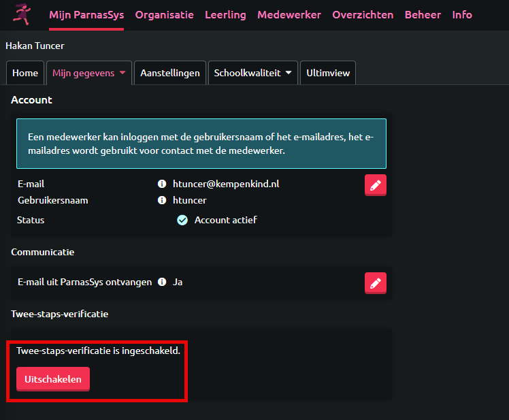Edit the account e-mail with pencil icon
Screen dimensions: 509x420
[x=376, y=184]
